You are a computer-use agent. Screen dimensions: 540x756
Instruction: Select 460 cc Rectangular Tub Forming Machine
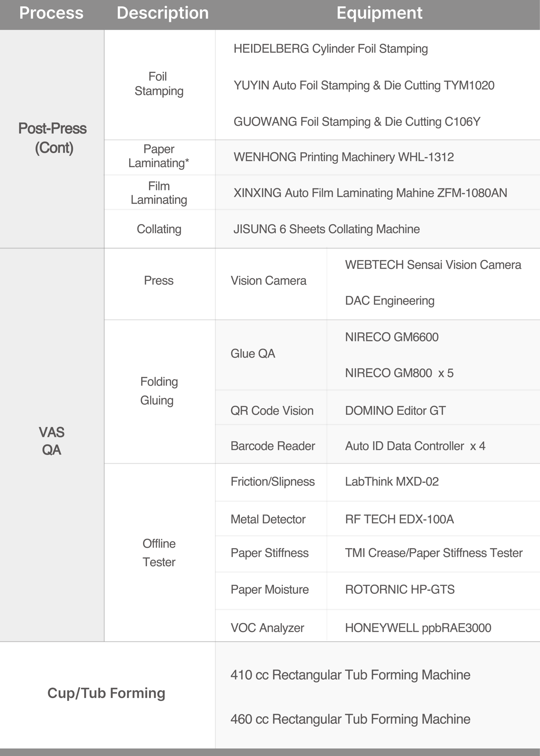pyautogui.click(x=350, y=719)
